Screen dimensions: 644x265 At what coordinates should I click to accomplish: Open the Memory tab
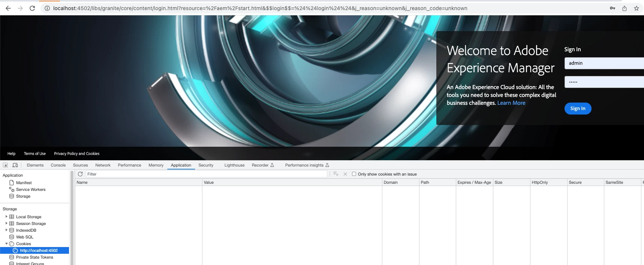coord(156,165)
